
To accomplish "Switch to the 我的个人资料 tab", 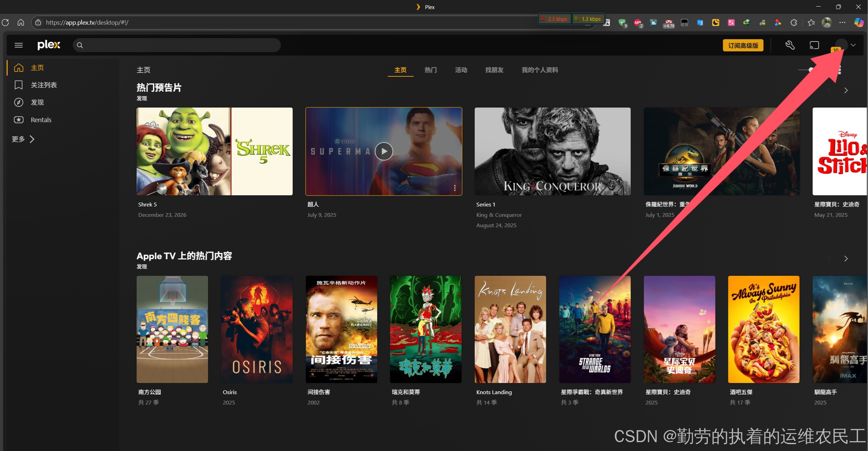I will pos(540,70).
